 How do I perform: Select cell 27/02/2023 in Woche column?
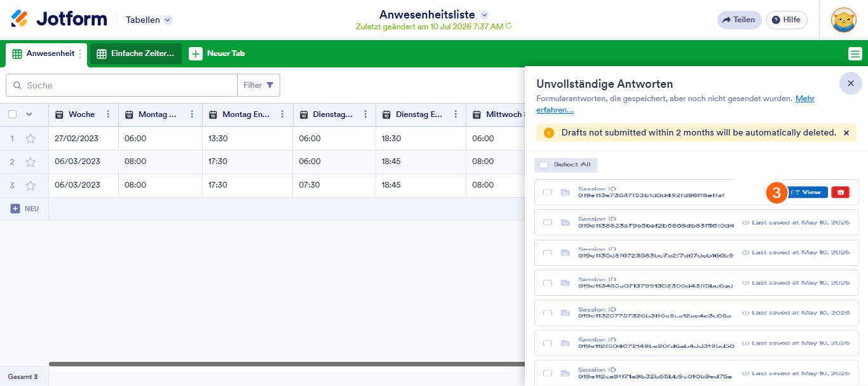tap(83, 138)
